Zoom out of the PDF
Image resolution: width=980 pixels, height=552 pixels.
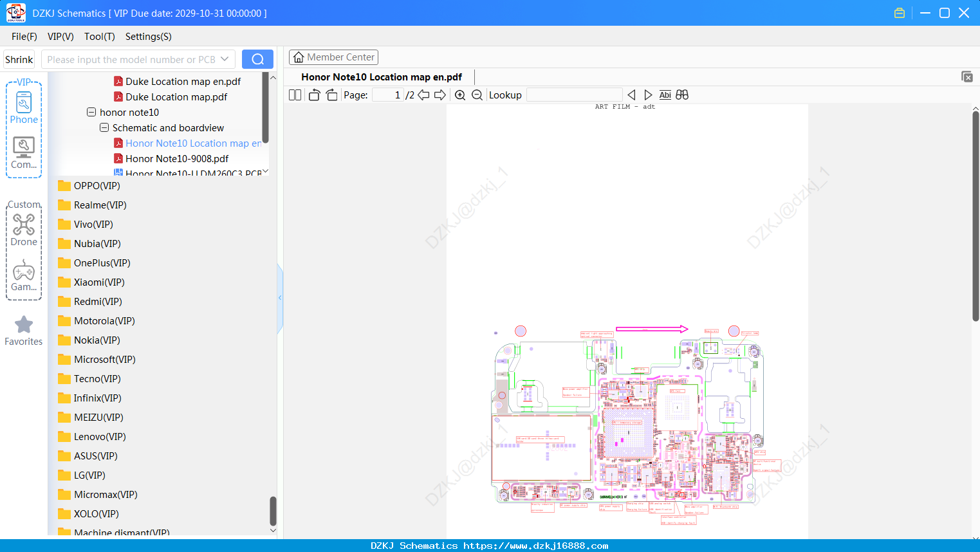pyautogui.click(x=477, y=95)
